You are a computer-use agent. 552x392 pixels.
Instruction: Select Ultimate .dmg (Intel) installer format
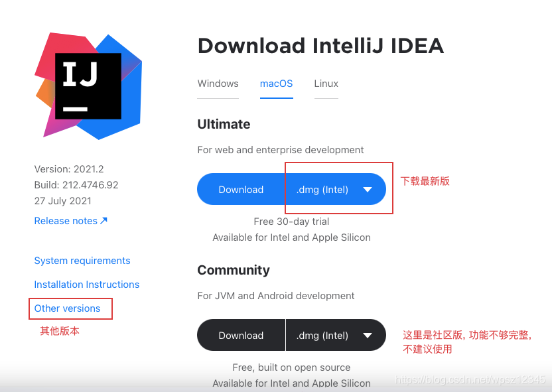point(322,190)
